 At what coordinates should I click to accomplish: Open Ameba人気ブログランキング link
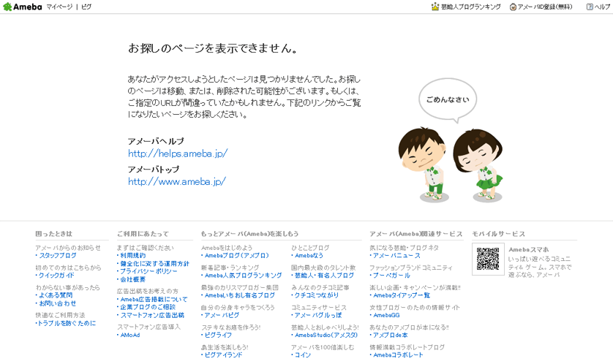click(x=243, y=276)
